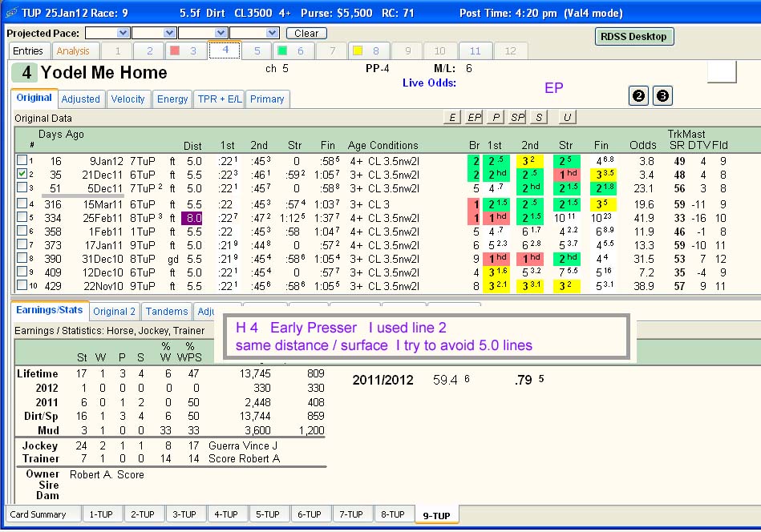This screenshot has width=761, height=532.
Task: Click the TrkMast SR column header
Action: pyautogui.click(x=677, y=145)
